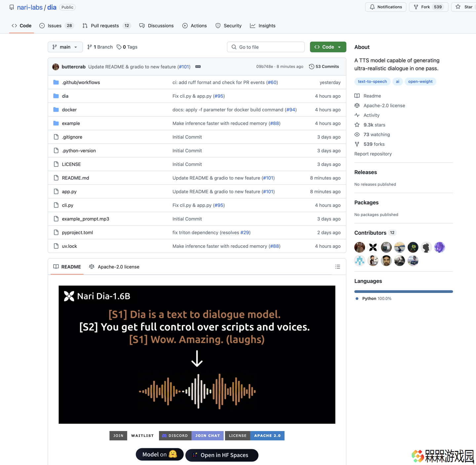Switch to the Code tab
Image resolution: width=476 pixels, height=465 pixels.
pos(21,26)
